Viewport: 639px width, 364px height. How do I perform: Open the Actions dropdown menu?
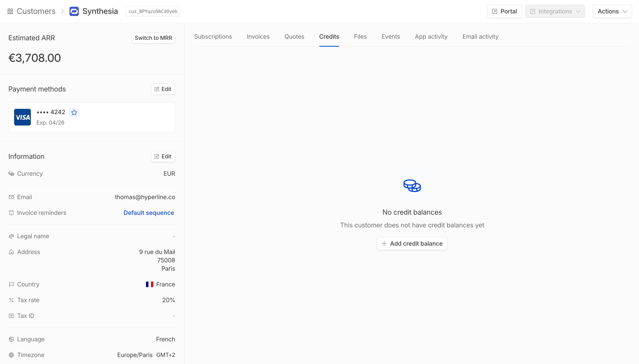click(612, 11)
